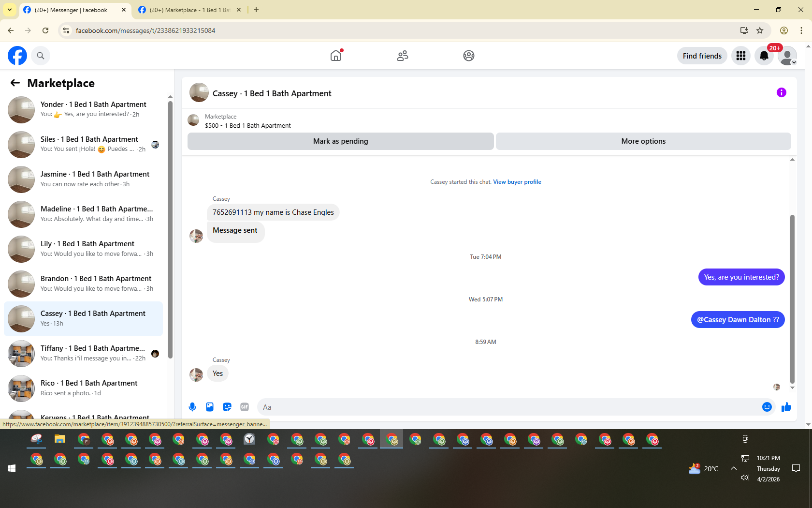
Task: Open File Explorer from the taskbar
Action: [60, 439]
